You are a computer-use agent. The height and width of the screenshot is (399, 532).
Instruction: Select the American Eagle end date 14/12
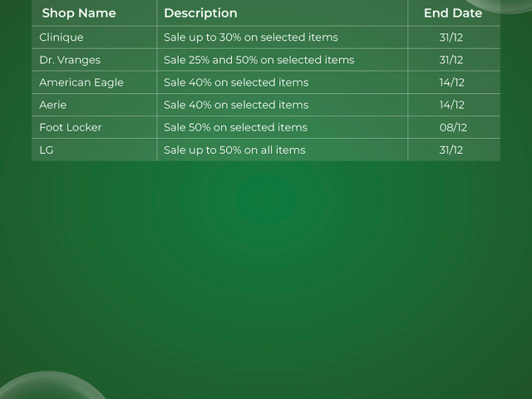[452, 82]
